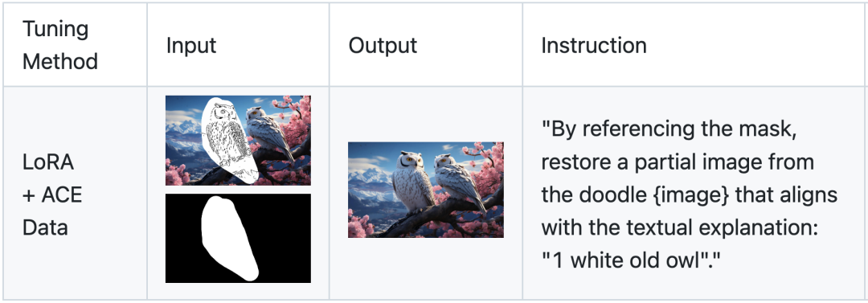Click the left owl in the output image
868x303 pixels.
[x=411, y=182]
